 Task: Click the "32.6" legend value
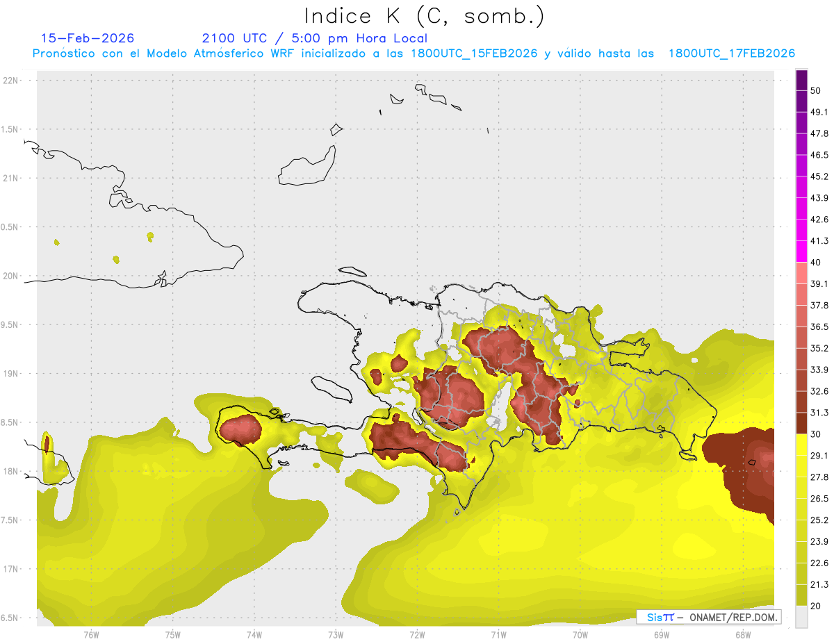pos(819,391)
